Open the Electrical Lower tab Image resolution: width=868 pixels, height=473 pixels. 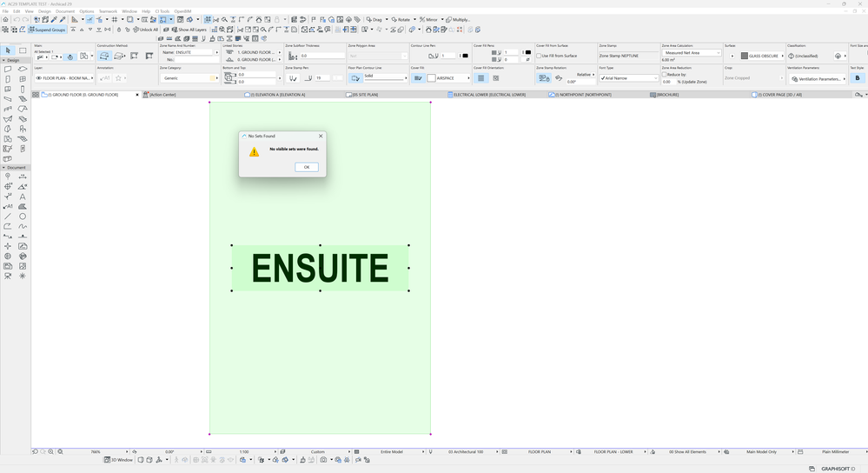489,95
